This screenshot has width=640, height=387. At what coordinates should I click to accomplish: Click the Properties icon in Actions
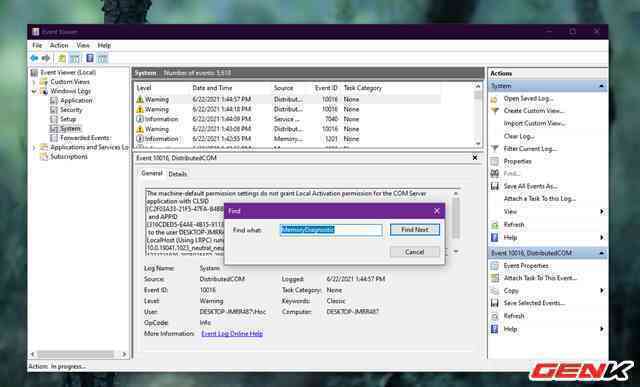(x=494, y=161)
